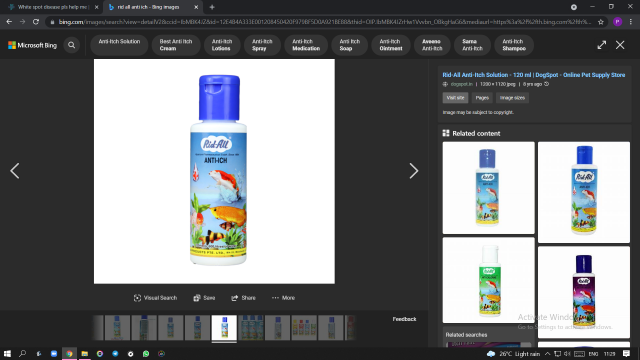Expand image to full view icon
The width and height of the screenshot is (640, 360).
602,45
